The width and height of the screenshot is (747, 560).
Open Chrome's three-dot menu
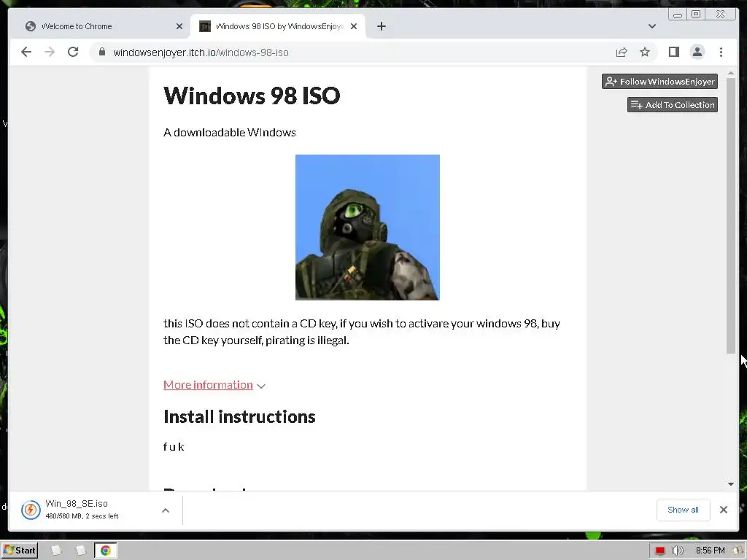pos(721,52)
